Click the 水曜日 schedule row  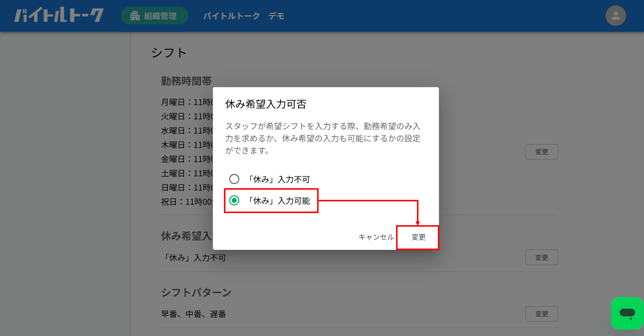[x=187, y=130]
